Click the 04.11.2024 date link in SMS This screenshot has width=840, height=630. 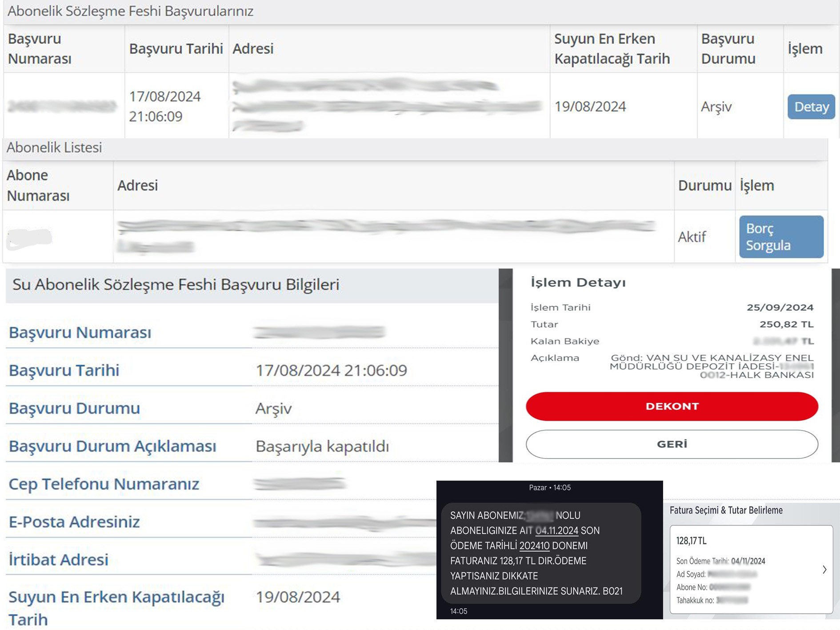(557, 530)
